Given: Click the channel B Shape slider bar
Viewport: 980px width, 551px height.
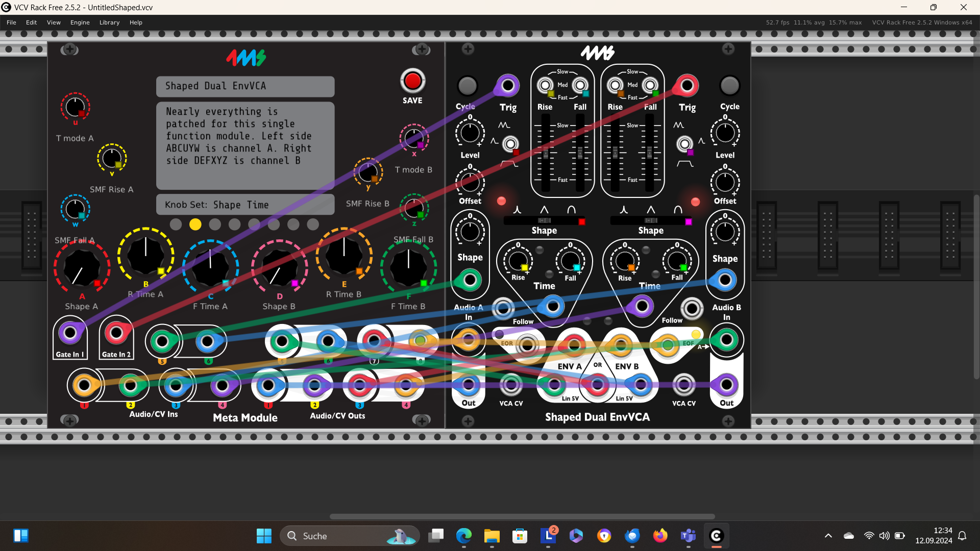Looking at the screenshot, I should [651, 221].
